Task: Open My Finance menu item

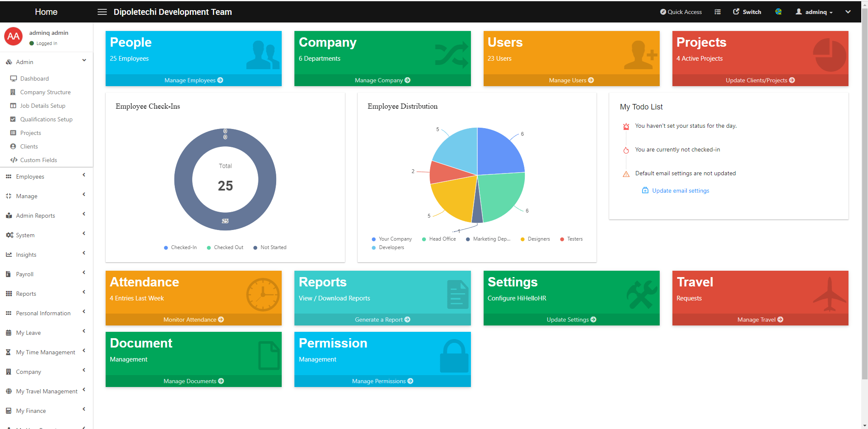Action: (x=31, y=411)
